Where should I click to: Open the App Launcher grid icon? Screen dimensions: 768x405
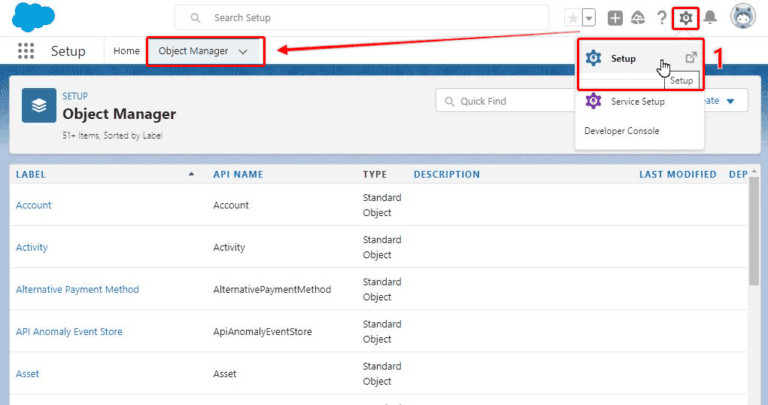click(26, 51)
